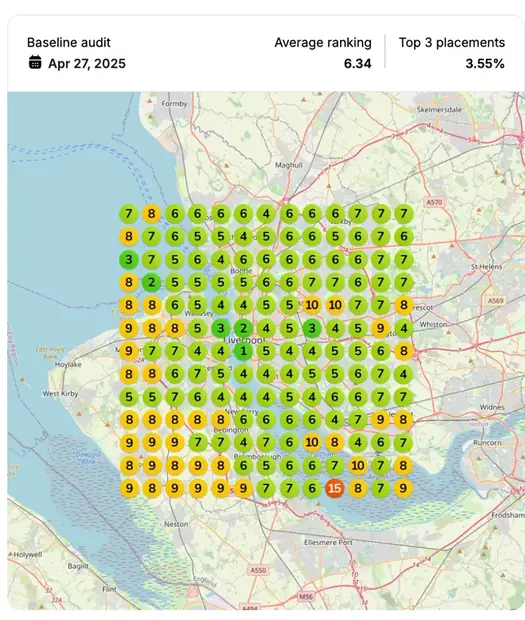Screen dimensions: 525x620
Task: Click the Bagillt map label
Action: 77,566
